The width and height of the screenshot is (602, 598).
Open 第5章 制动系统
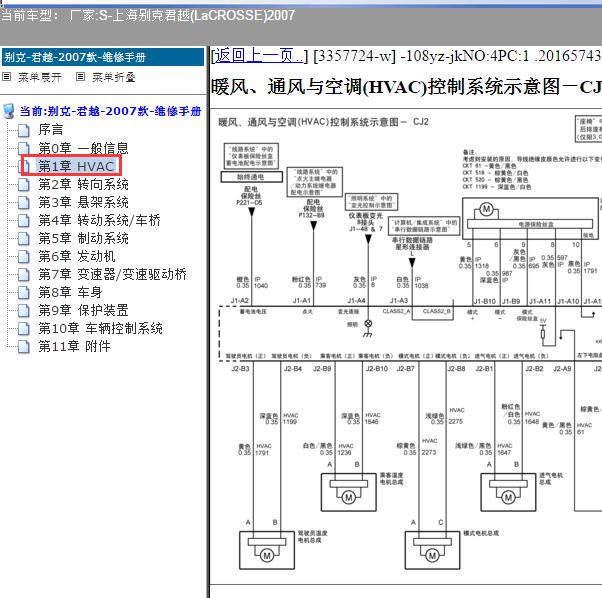point(83,238)
